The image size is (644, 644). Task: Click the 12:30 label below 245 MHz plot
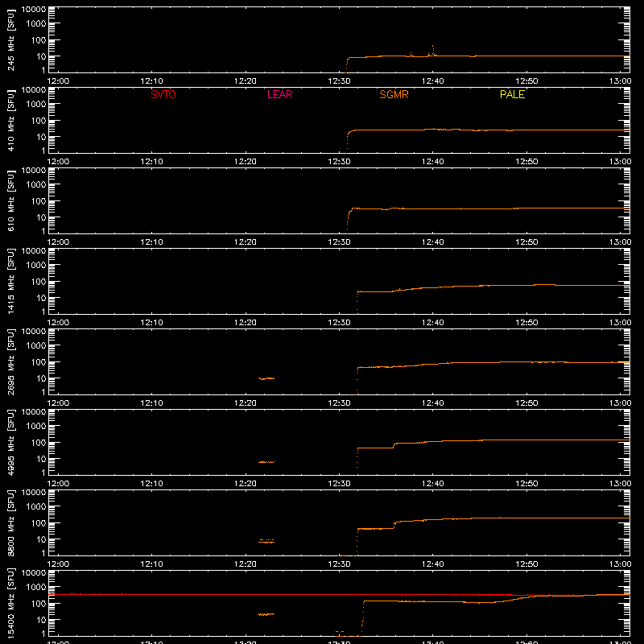[339, 81]
